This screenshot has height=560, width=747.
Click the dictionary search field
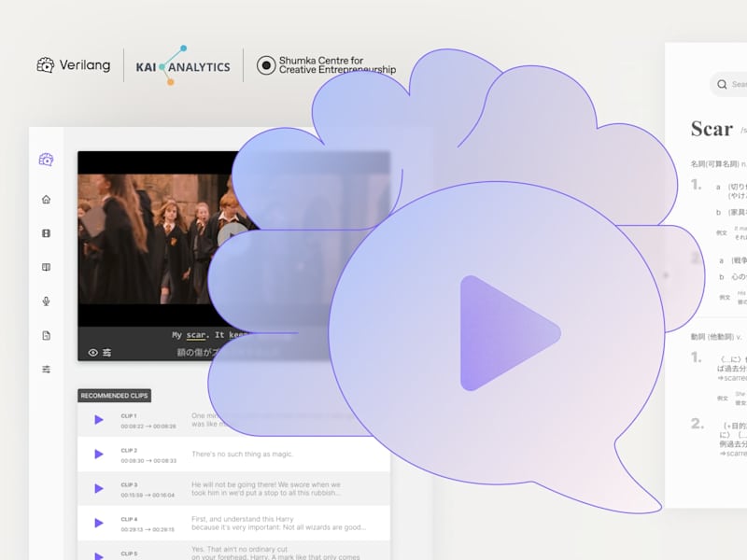728,84
